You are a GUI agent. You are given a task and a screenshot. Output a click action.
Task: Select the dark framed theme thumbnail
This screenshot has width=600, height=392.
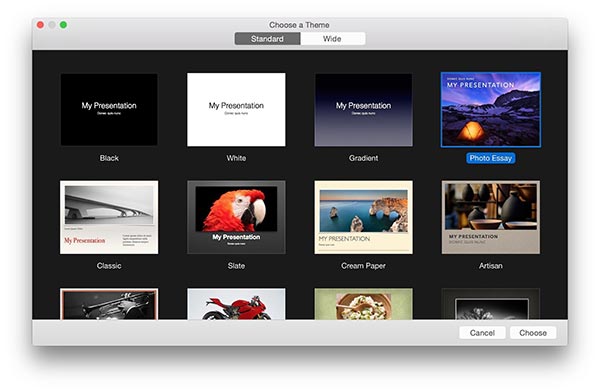click(x=491, y=304)
